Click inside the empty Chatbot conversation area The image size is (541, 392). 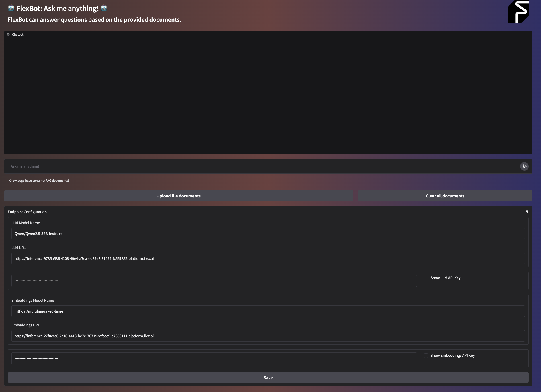tap(268, 94)
